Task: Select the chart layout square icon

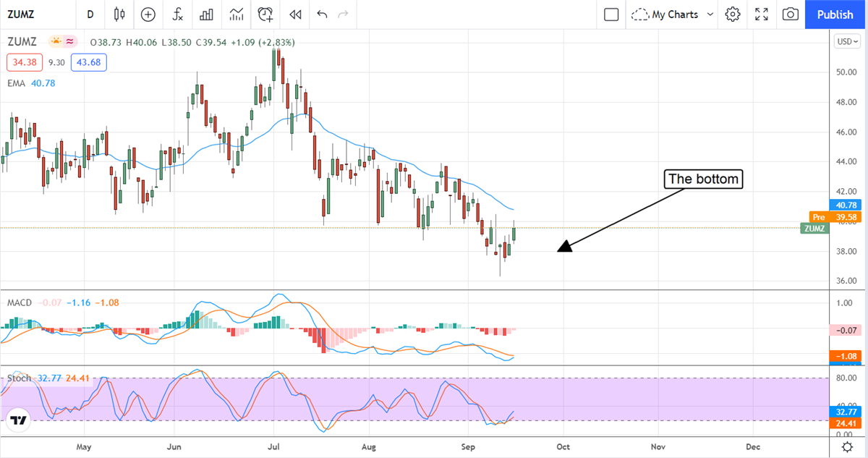Action: coord(611,14)
